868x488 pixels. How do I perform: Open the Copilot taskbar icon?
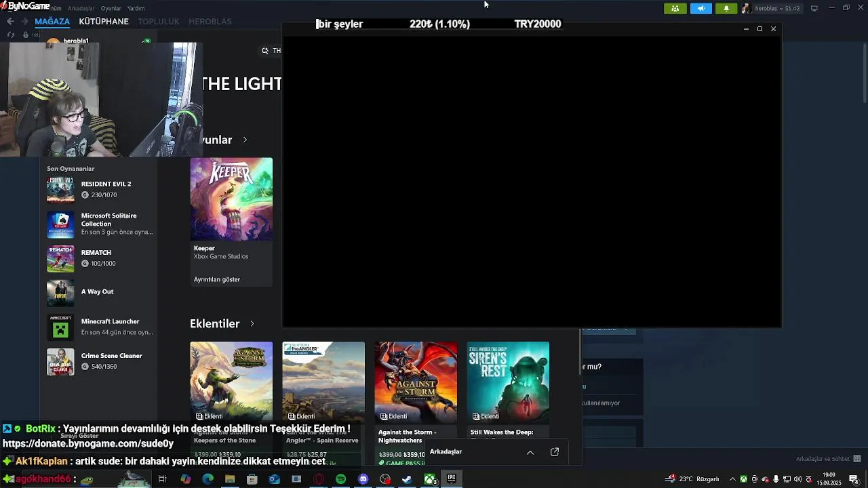pos(185,479)
